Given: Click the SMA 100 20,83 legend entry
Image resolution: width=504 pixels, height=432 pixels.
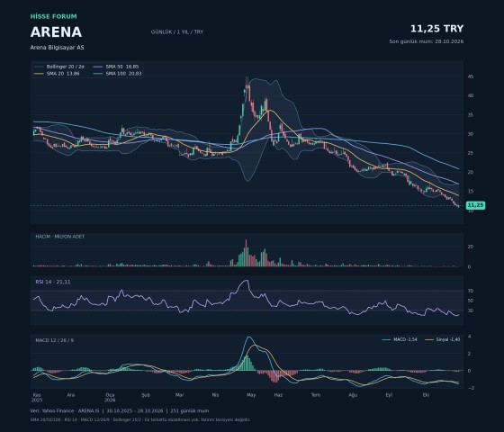Looking at the screenshot, I should (x=117, y=74).
